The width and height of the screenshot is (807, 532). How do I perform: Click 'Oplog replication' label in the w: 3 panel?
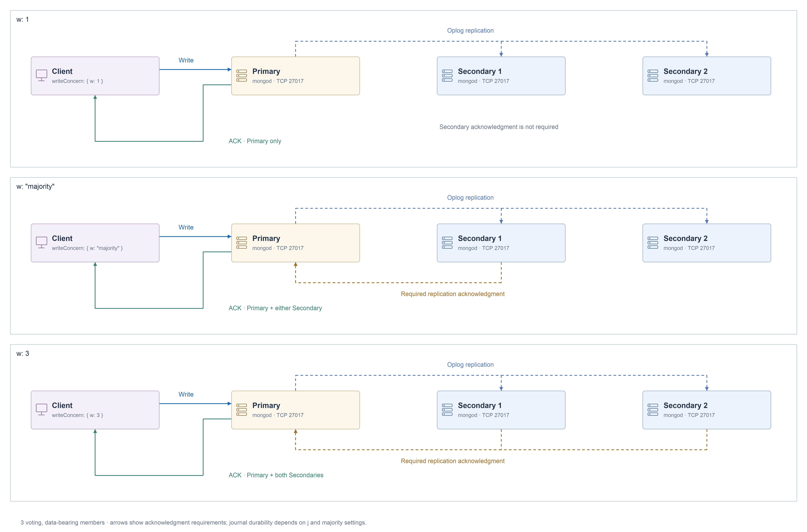click(x=470, y=365)
